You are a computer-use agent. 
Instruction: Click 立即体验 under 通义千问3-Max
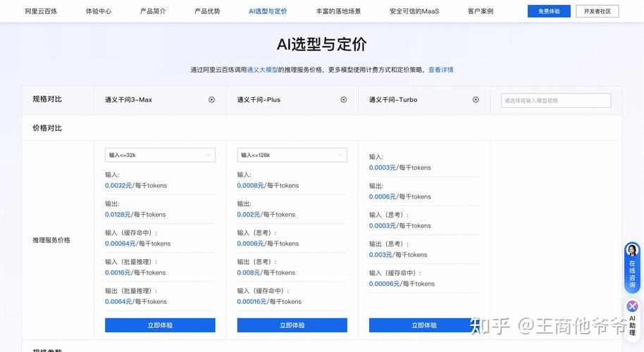tap(160, 325)
